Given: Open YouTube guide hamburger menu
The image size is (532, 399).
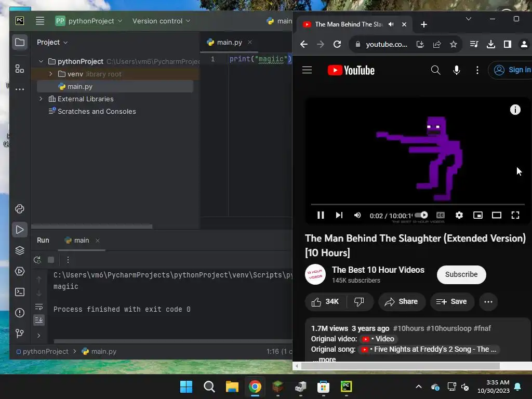Looking at the screenshot, I should pyautogui.click(x=307, y=70).
